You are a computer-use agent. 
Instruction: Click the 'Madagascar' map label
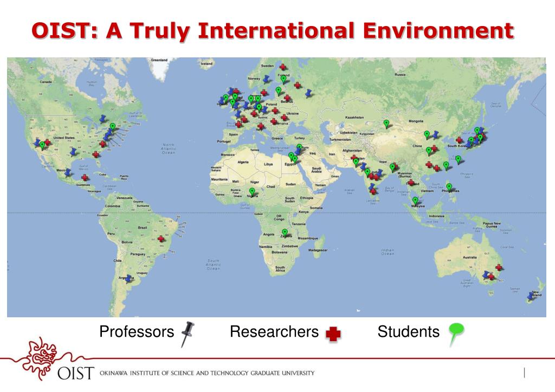click(318, 250)
